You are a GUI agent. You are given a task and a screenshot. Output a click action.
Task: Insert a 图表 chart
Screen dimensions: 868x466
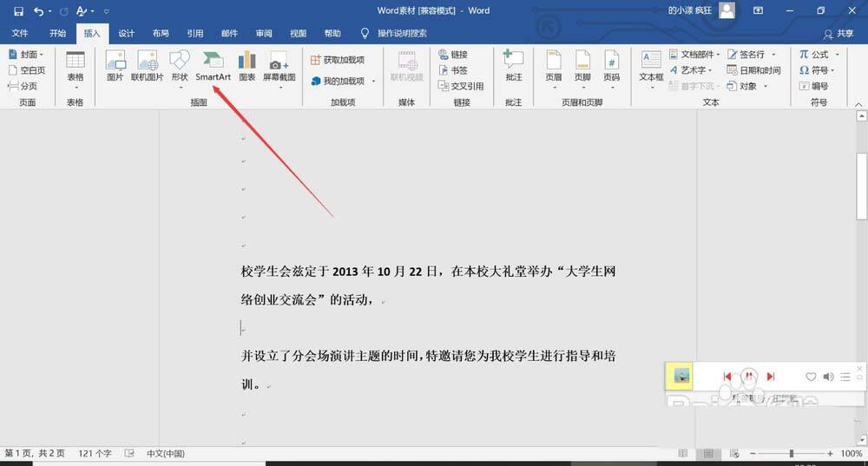tap(247, 67)
